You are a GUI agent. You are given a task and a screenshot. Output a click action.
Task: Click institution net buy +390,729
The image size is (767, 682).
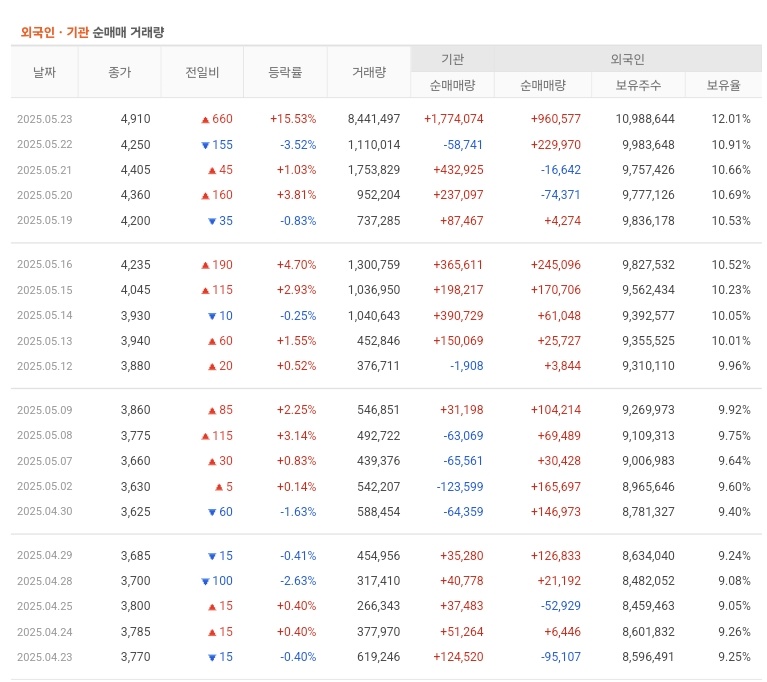[458, 316]
